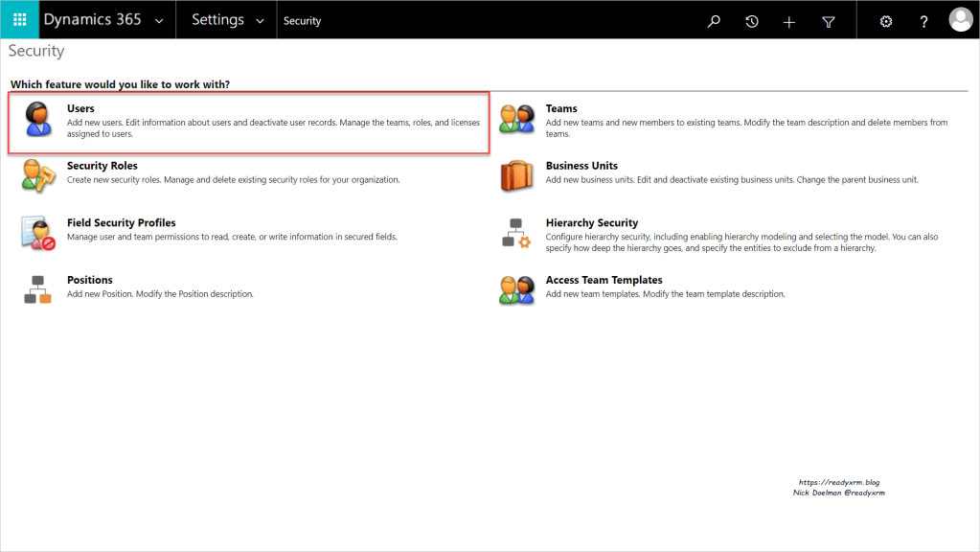Select the Security breadcrumb item
This screenshot has height=552, width=980.
[x=303, y=21]
